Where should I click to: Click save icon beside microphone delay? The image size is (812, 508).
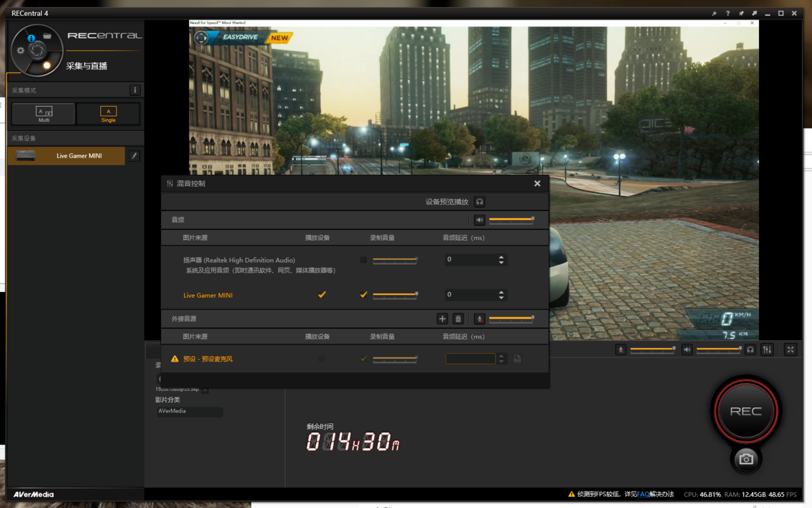click(517, 359)
